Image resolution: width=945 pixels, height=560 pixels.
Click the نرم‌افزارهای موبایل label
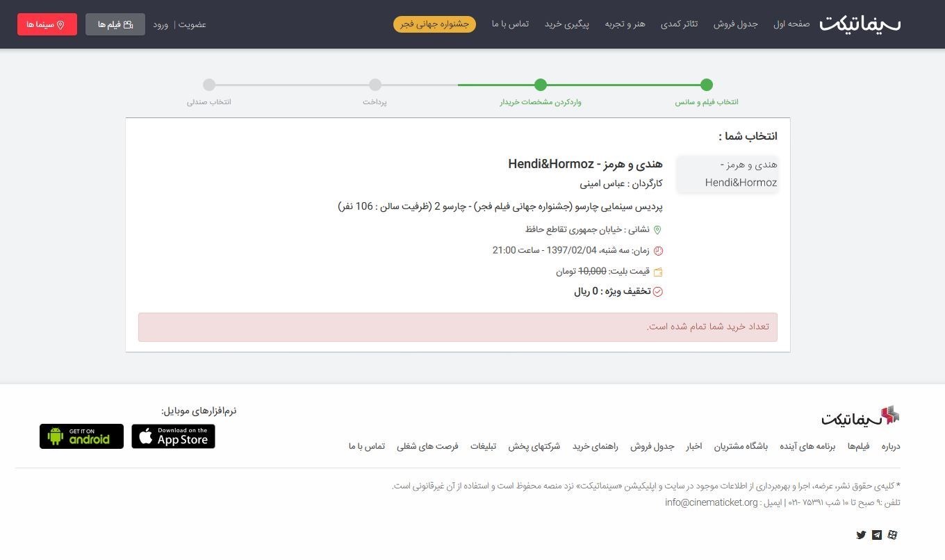199,411
